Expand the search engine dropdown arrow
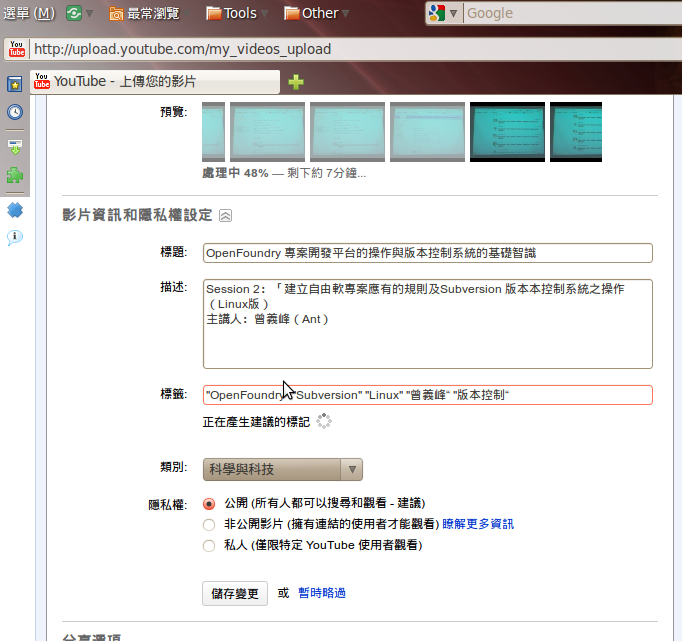 click(x=453, y=13)
